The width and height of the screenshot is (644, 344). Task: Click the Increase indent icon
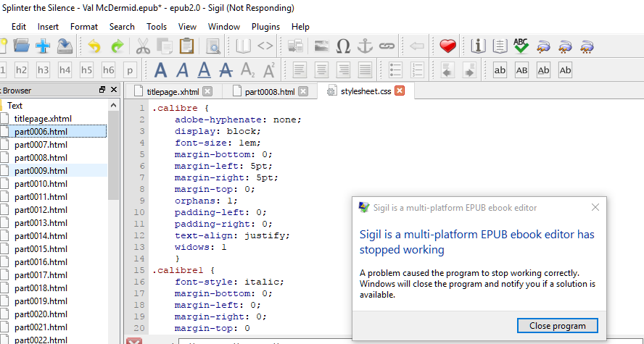(469, 70)
